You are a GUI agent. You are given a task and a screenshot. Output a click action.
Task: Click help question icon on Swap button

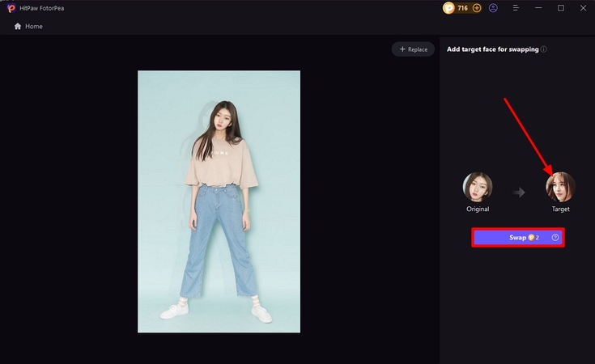[x=555, y=237]
